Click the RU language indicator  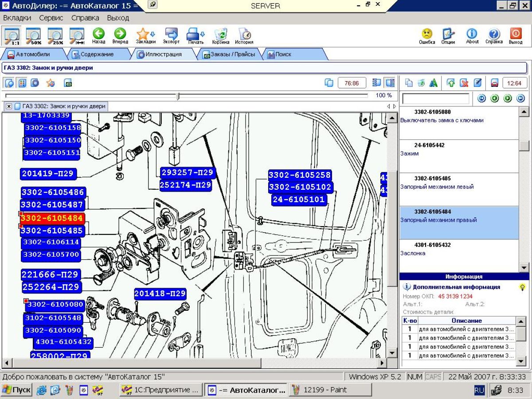click(x=479, y=390)
